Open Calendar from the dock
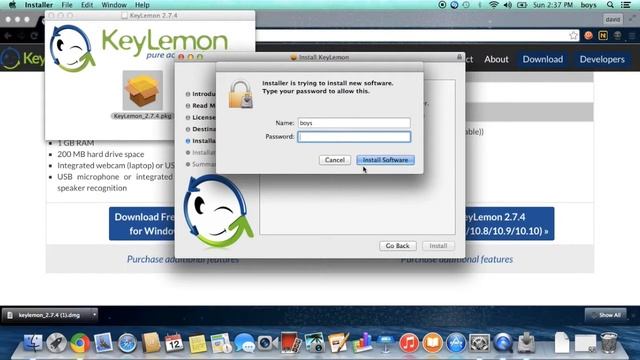The image size is (640, 360). point(174,343)
